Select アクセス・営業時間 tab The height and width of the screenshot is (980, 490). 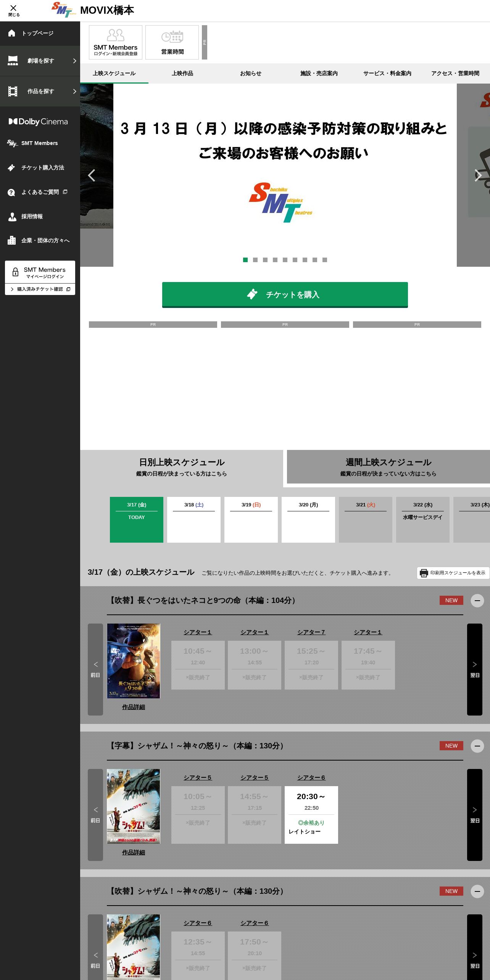coord(455,73)
